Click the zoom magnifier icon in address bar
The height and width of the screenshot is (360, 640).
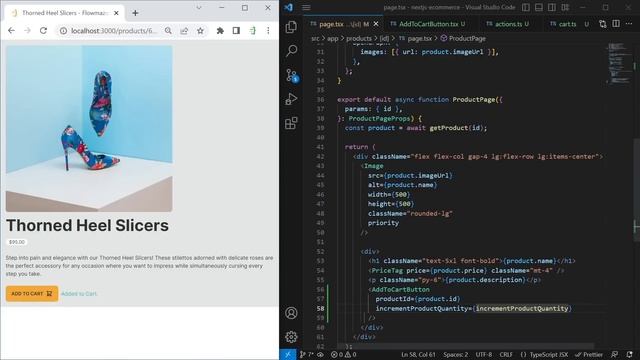pos(168,31)
